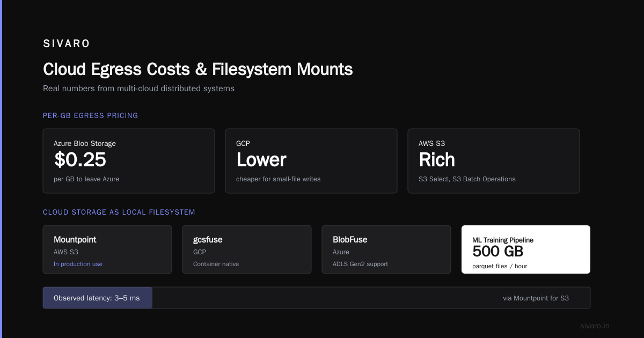Select 'per GB to leave Azure' text
This screenshot has width=644, height=338.
(x=86, y=179)
